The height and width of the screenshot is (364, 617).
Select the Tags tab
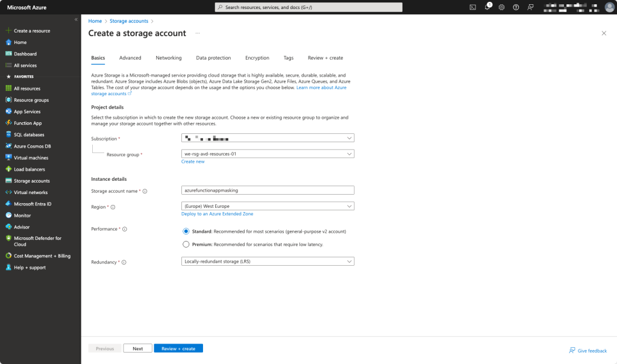[289, 58]
